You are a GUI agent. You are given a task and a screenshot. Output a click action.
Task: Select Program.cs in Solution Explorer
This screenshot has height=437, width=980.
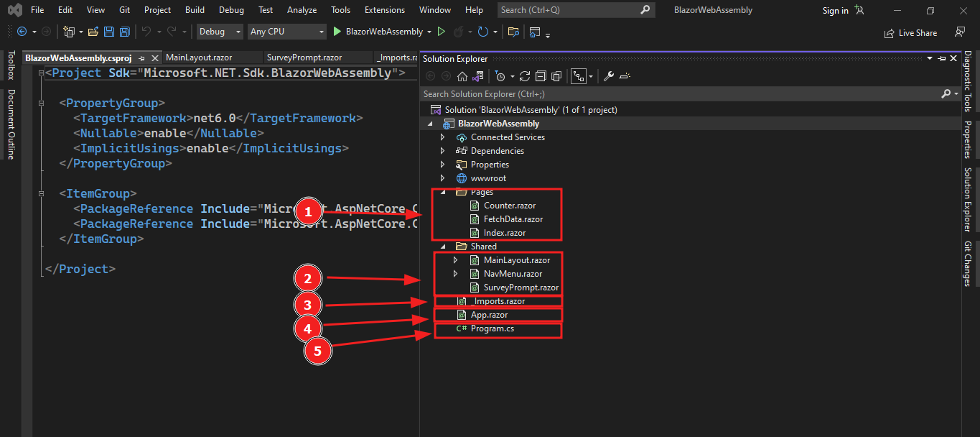tap(492, 328)
